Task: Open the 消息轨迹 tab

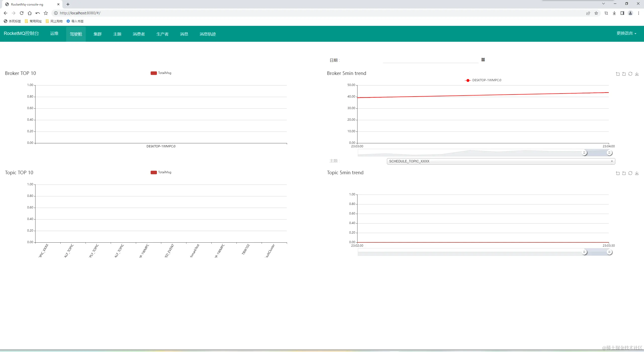Action: coord(208,34)
